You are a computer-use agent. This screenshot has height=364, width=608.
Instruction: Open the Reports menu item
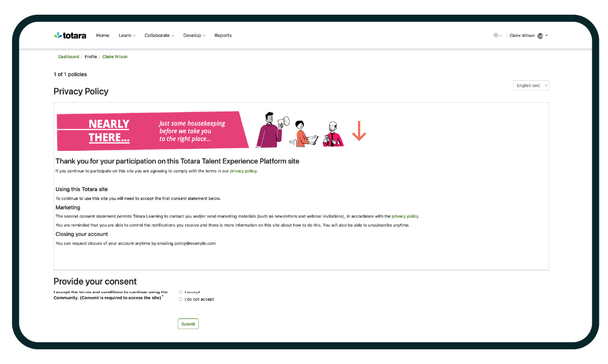click(x=223, y=35)
